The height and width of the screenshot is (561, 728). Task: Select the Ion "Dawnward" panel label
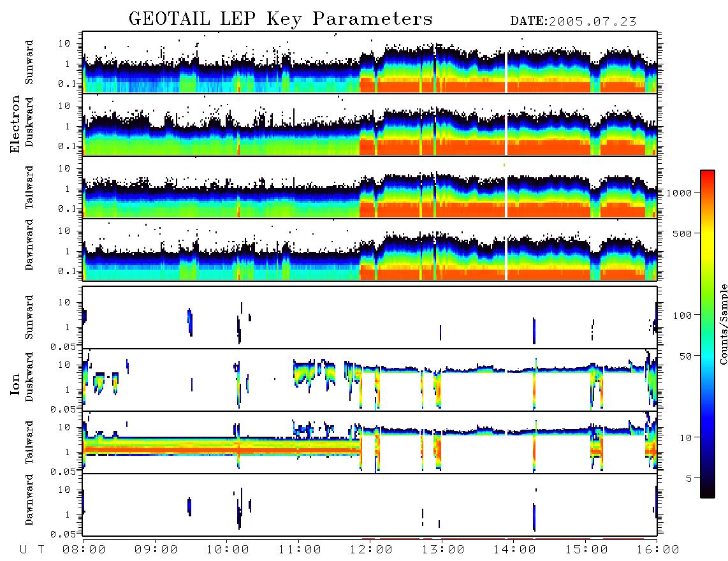coord(29,500)
